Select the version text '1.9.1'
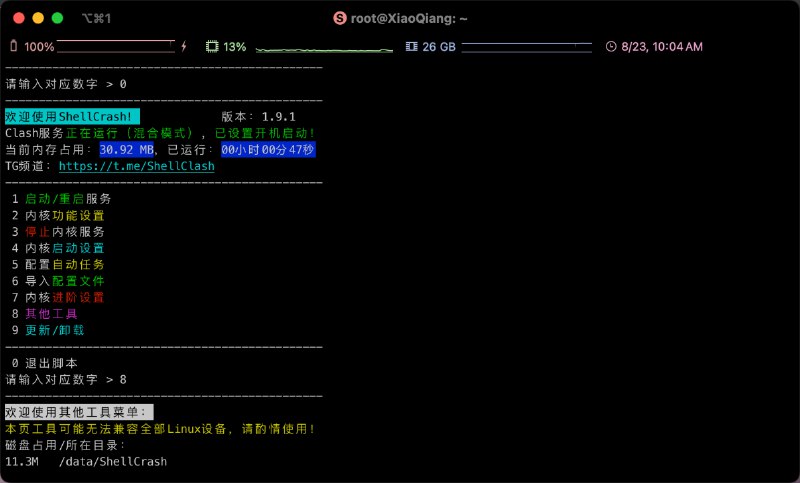 tap(279, 117)
